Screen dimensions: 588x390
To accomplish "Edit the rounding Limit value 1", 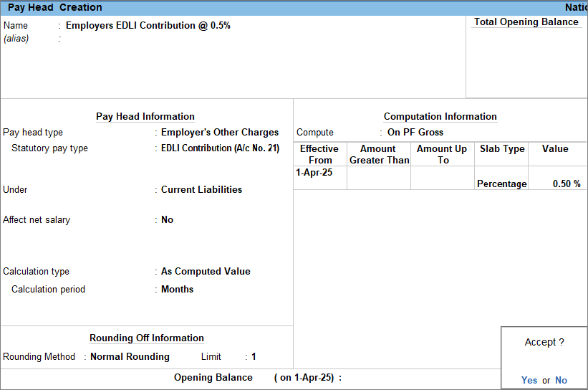I will point(254,357).
